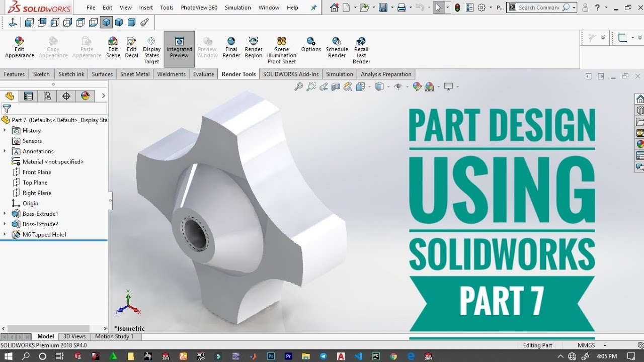Viewport: 644px width, 362px height.
Task: Open the PropertyManager tab icon
Action: coord(29,96)
